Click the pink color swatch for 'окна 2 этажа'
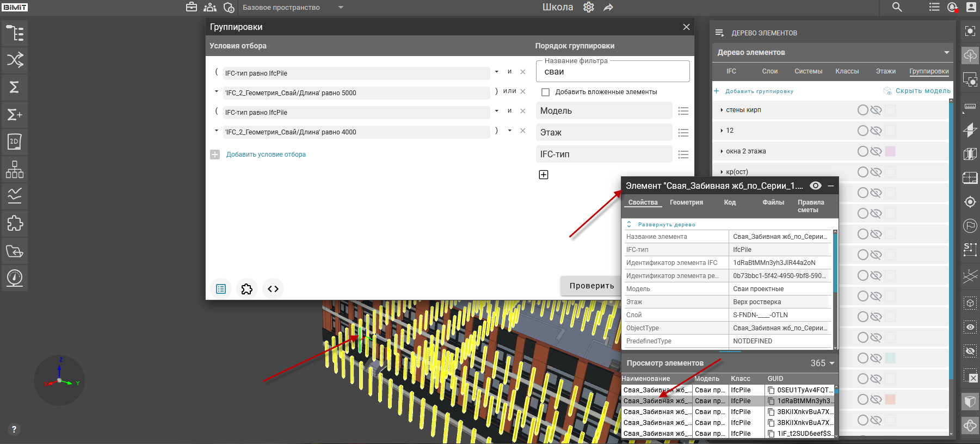 click(890, 151)
